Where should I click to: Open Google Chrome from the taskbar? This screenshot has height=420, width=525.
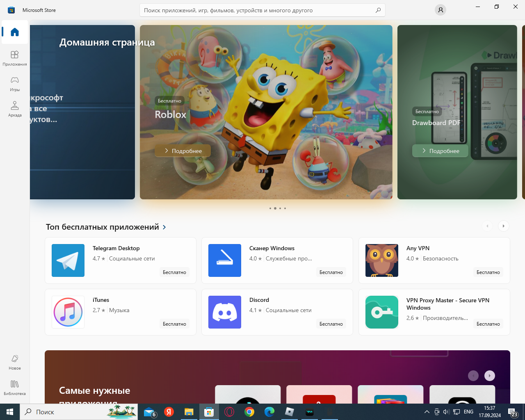click(x=249, y=412)
